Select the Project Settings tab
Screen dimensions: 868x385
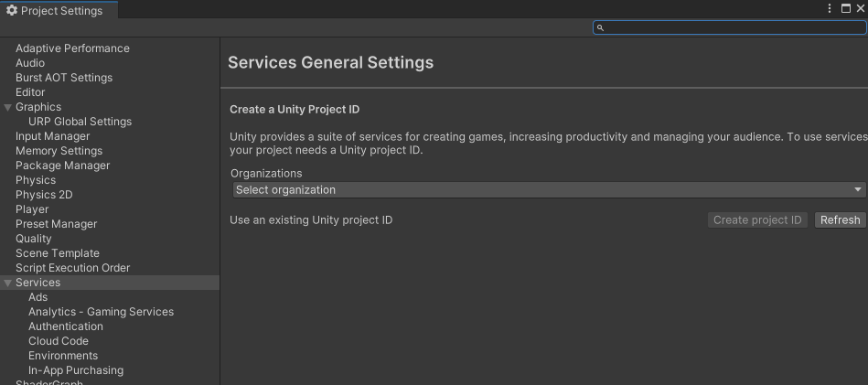(x=59, y=10)
